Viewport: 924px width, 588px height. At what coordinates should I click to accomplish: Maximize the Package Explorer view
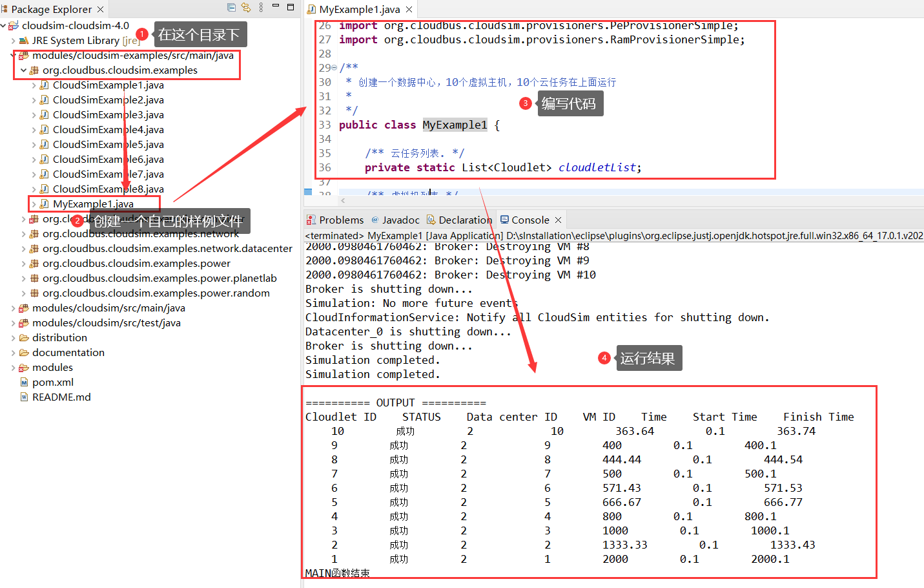(291, 7)
